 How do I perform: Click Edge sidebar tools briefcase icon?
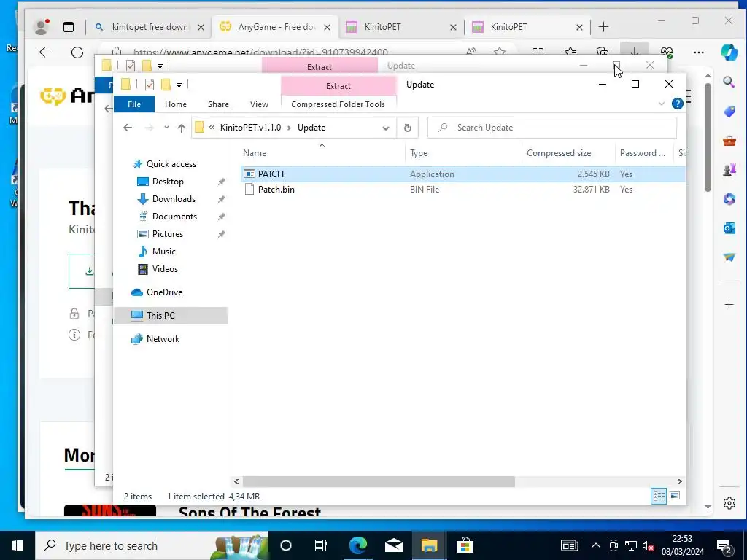[x=729, y=141]
